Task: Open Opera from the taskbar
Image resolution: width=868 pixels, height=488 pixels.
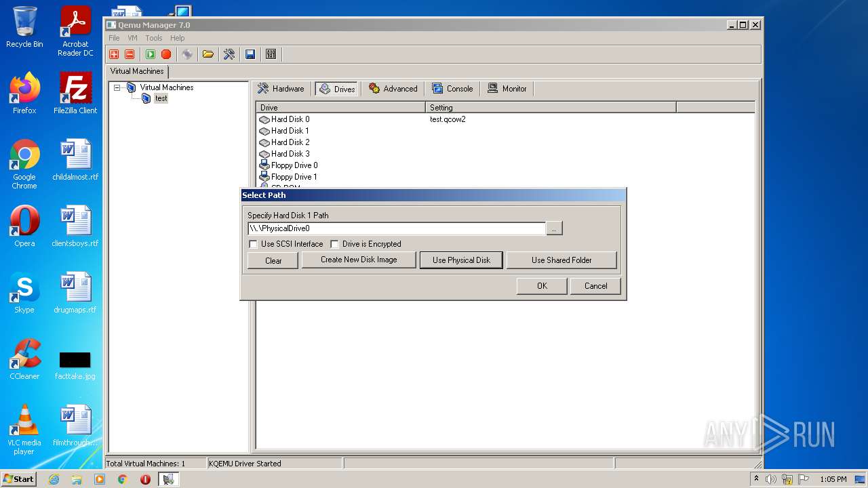Action: (145, 479)
